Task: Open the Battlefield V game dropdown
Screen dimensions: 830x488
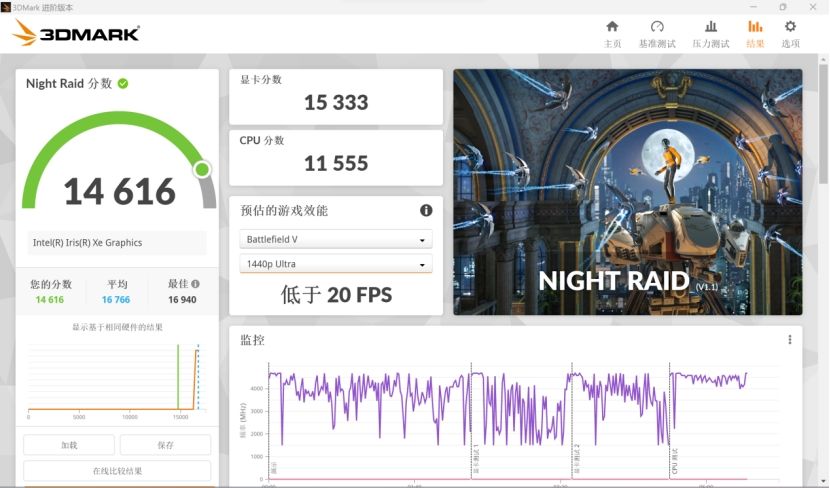Action: [336, 239]
